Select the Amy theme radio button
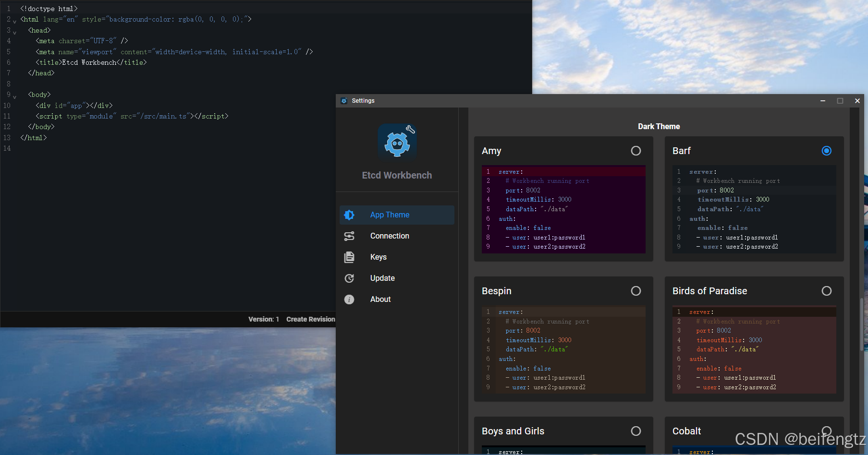Screen dimensions: 868x455 tap(636, 151)
